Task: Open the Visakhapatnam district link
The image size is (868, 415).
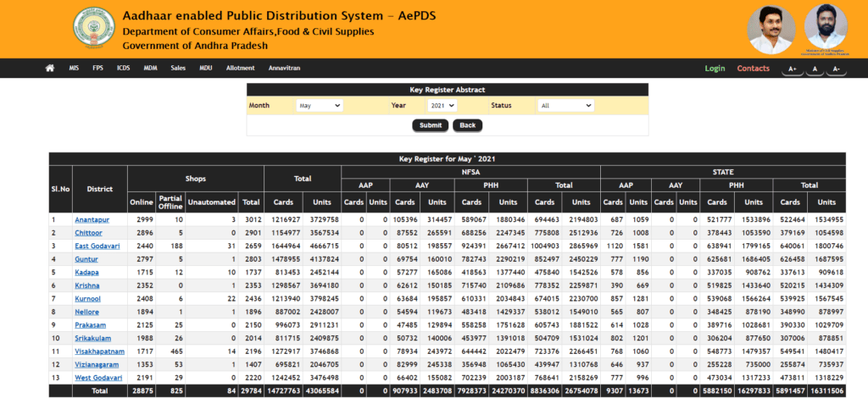Action: click(x=100, y=351)
